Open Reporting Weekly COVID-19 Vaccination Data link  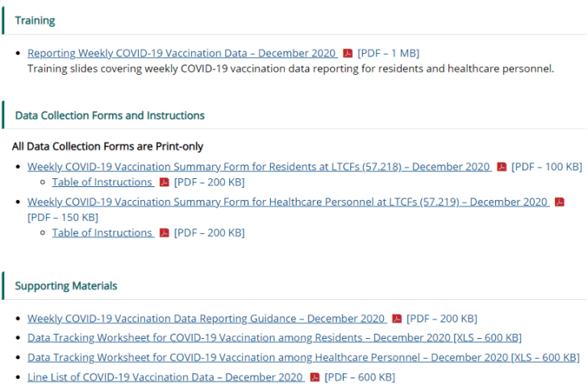tap(181, 53)
